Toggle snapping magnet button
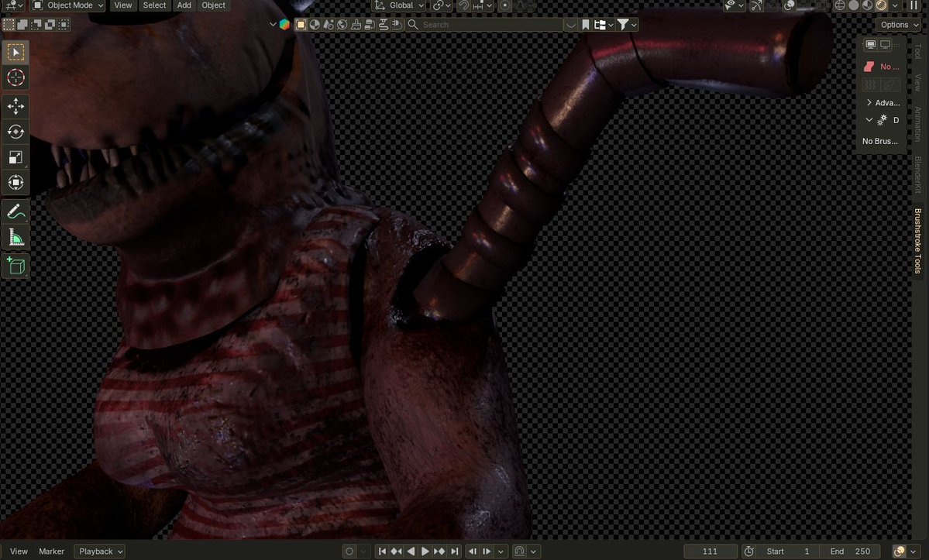The height and width of the screenshot is (560, 929). pos(464,5)
